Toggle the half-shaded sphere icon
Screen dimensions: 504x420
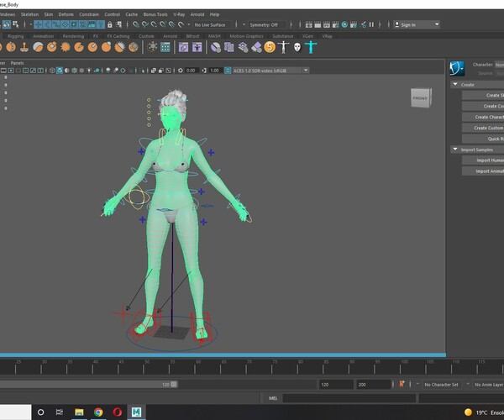click(x=67, y=71)
